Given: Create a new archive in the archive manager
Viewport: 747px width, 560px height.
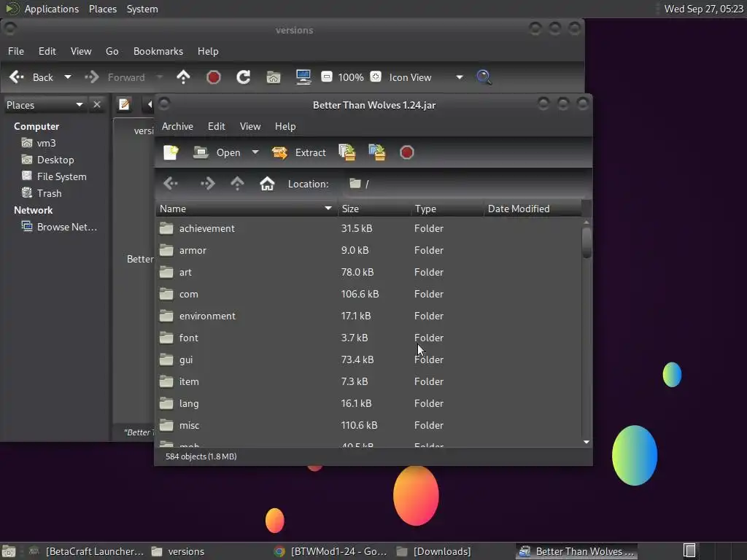Looking at the screenshot, I should point(171,152).
